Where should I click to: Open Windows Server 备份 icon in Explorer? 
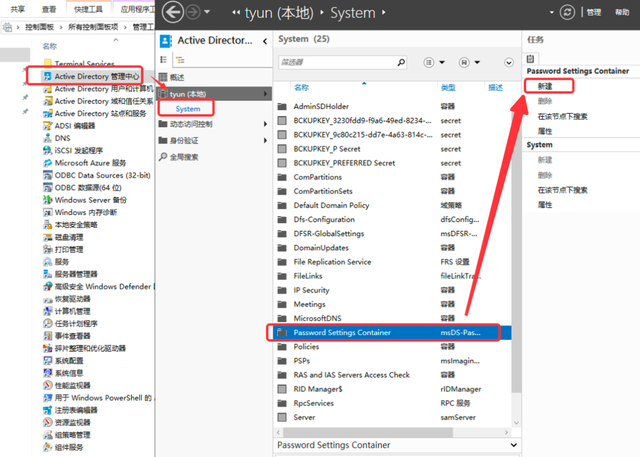coord(48,200)
